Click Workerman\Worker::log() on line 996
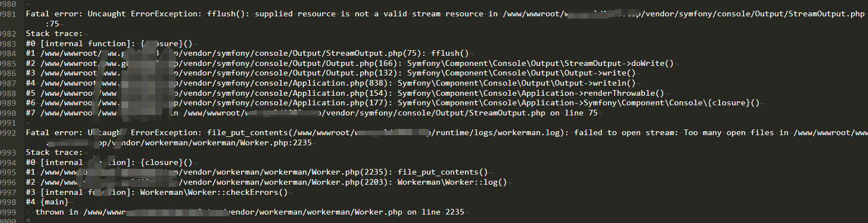 [x=452, y=182]
